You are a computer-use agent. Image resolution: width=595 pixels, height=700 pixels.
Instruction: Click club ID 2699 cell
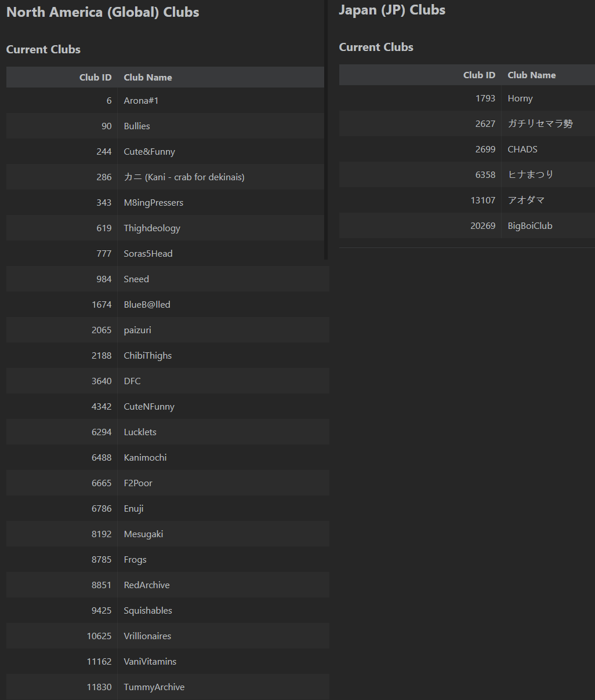tap(420, 149)
